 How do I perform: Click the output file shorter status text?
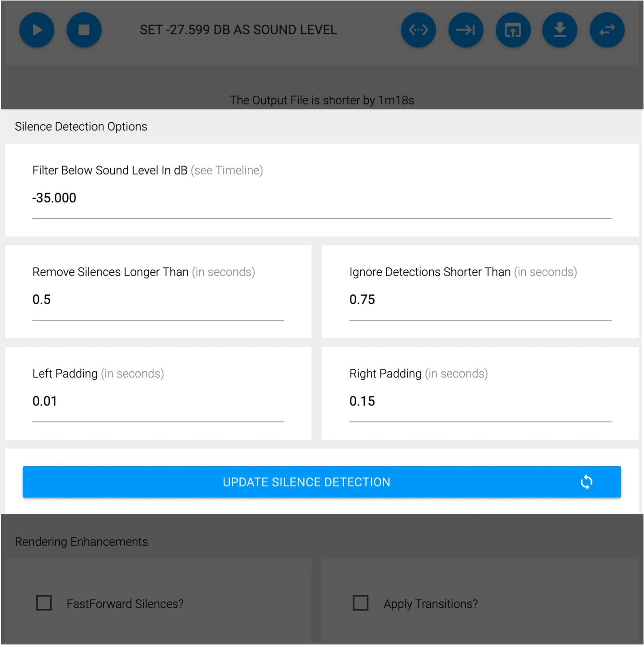(x=322, y=100)
